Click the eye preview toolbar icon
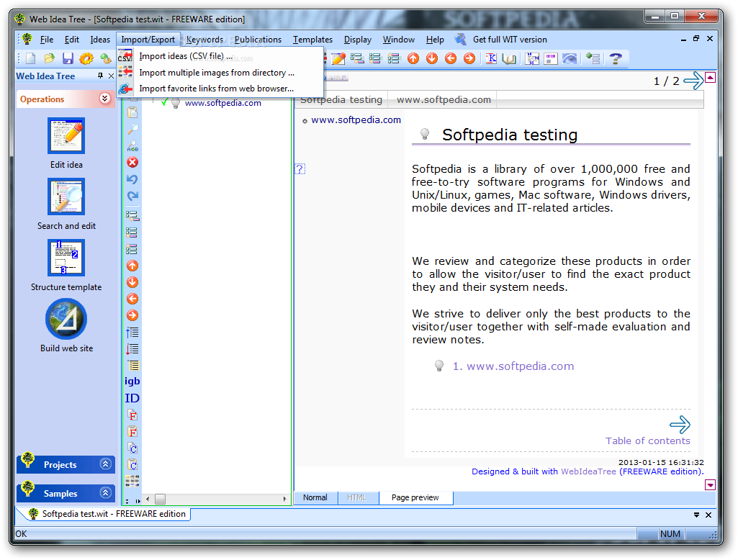Image resolution: width=738 pixels, height=560 pixels. point(570,58)
